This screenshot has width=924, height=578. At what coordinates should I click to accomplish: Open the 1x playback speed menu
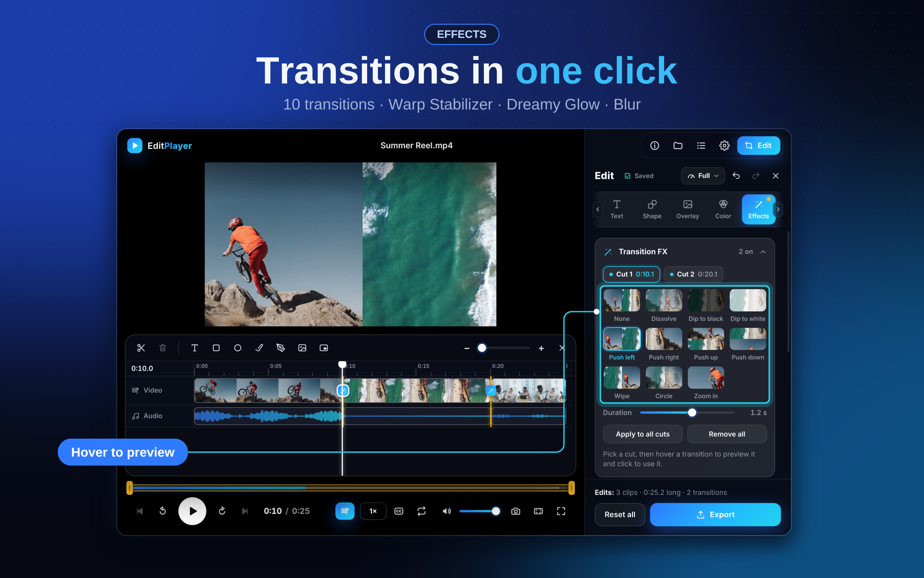373,511
